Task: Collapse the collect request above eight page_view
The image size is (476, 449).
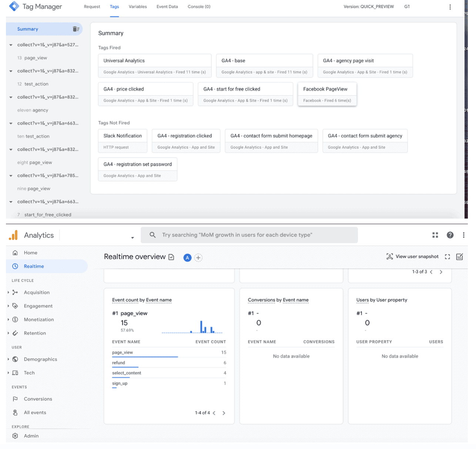Action: point(11,150)
